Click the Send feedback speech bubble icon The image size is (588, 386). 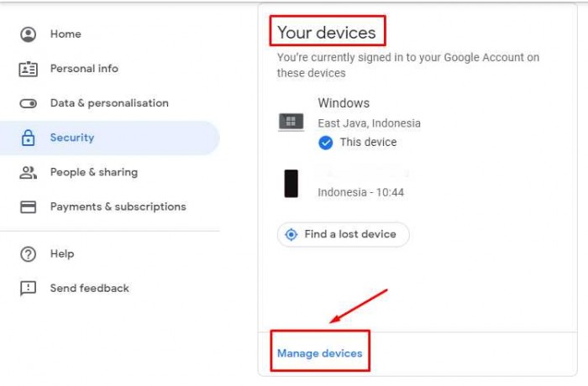[28, 289]
